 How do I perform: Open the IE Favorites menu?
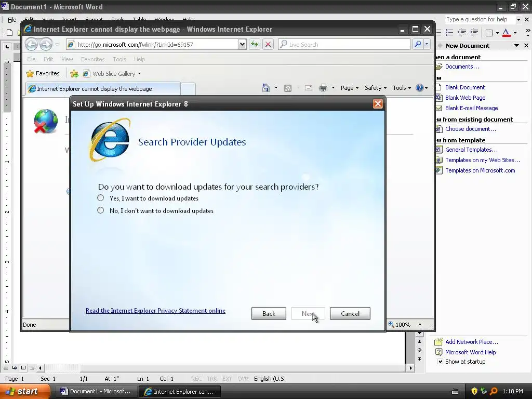(x=92, y=59)
